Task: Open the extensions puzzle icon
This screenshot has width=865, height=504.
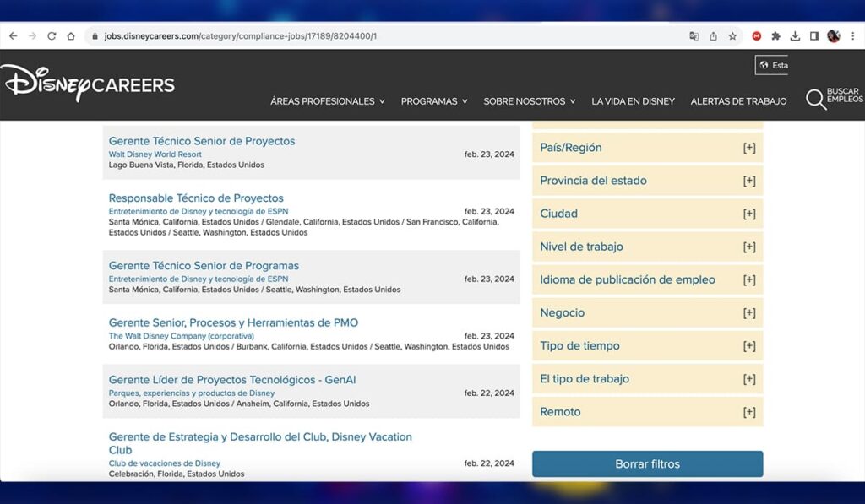Action: (775, 35)
